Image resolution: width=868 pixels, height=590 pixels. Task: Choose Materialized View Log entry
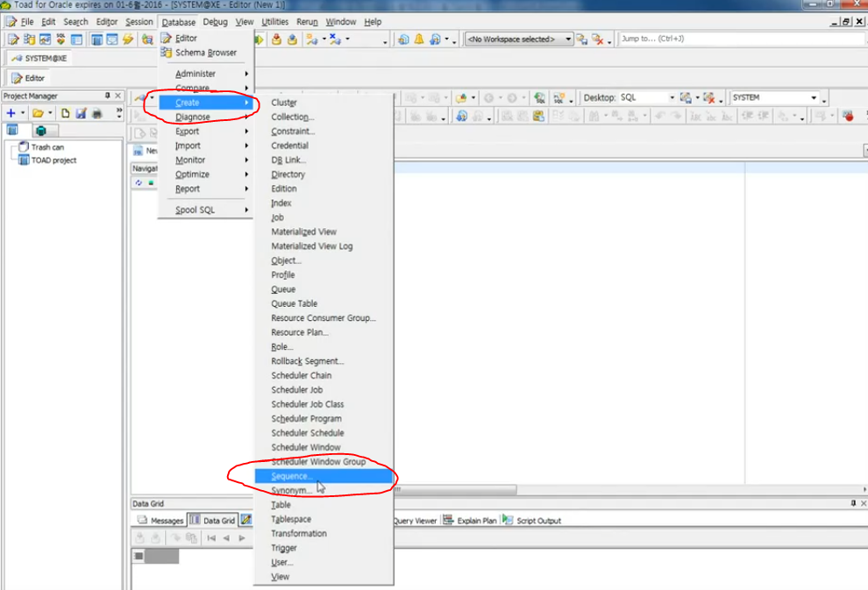pyautogui.click(x=324, y=246)
